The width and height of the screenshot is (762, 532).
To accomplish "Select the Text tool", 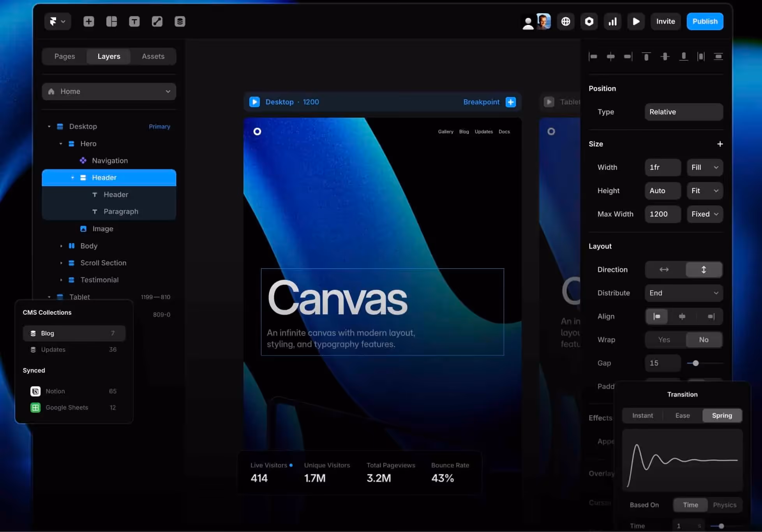I will coord(134,21).
